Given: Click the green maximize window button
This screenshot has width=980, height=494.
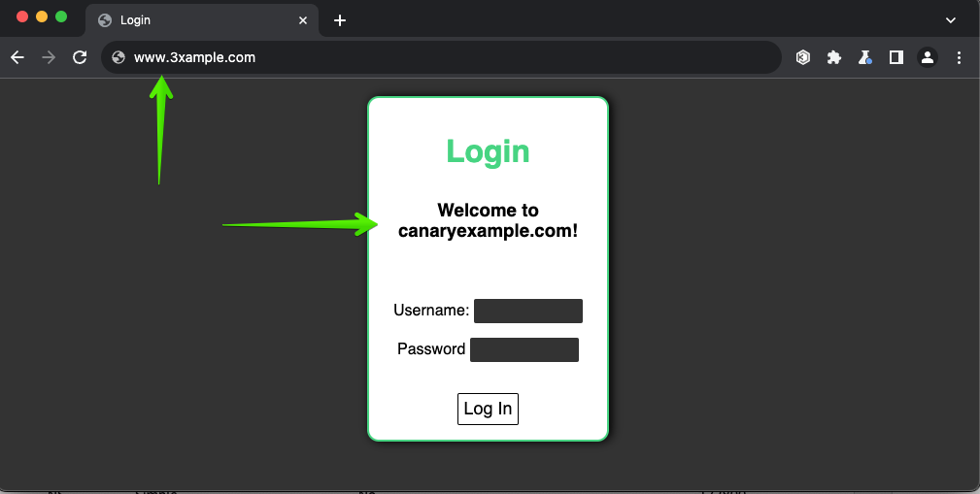Looking at the screenshot, I should (x=61, y=16).
